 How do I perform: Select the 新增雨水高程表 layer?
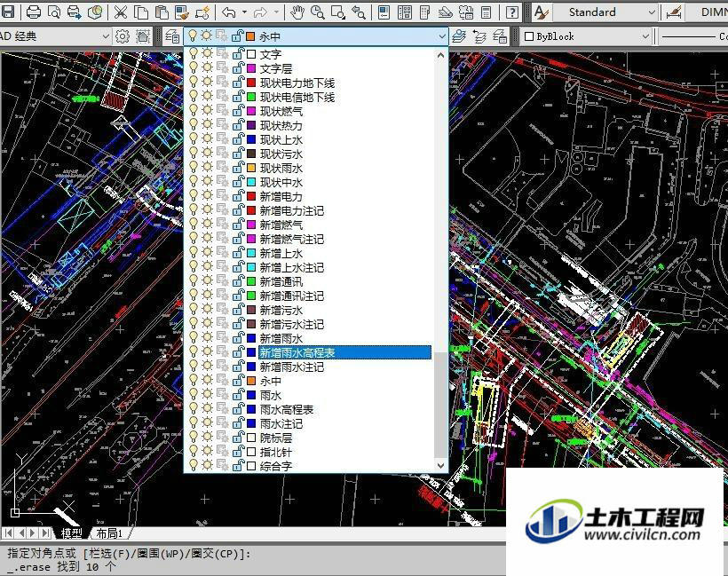(344, 352)
